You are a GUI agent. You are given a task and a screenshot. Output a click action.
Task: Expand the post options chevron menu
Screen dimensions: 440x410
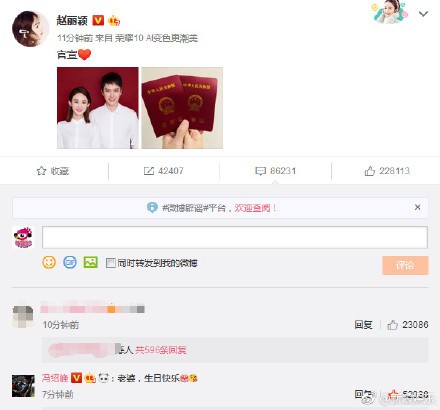click(423, 14)
